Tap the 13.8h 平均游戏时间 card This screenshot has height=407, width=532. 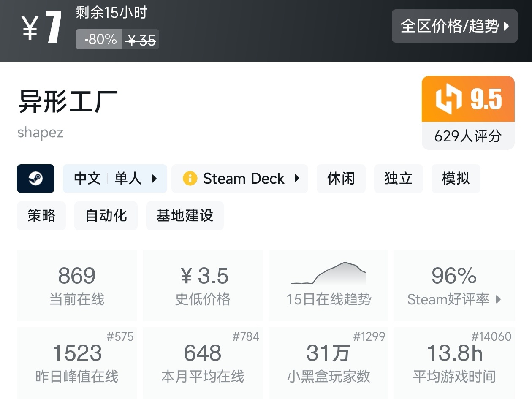[454, 362]
